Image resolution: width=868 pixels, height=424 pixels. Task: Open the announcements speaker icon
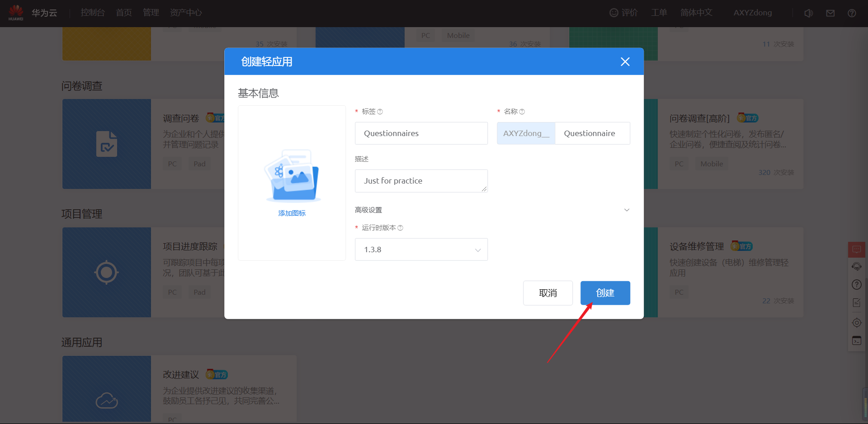click(x=809, y=13)
